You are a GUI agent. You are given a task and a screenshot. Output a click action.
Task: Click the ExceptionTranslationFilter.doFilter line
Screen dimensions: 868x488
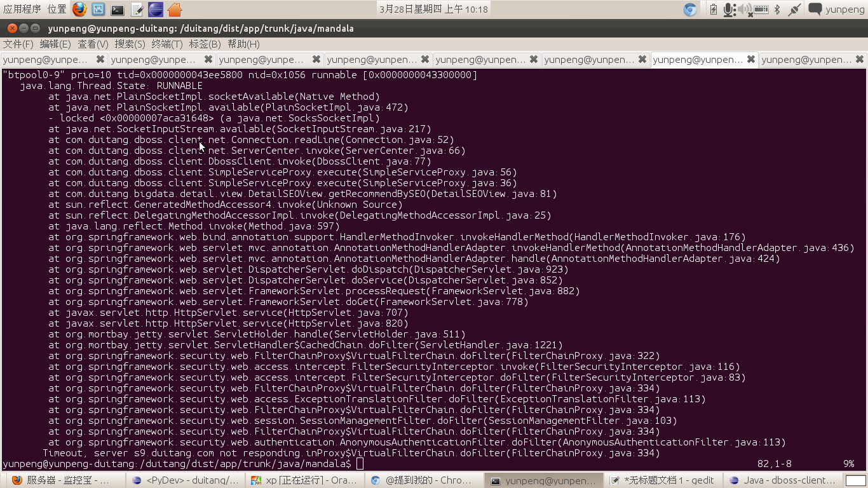pyautogui.click(x=377, y=399)
